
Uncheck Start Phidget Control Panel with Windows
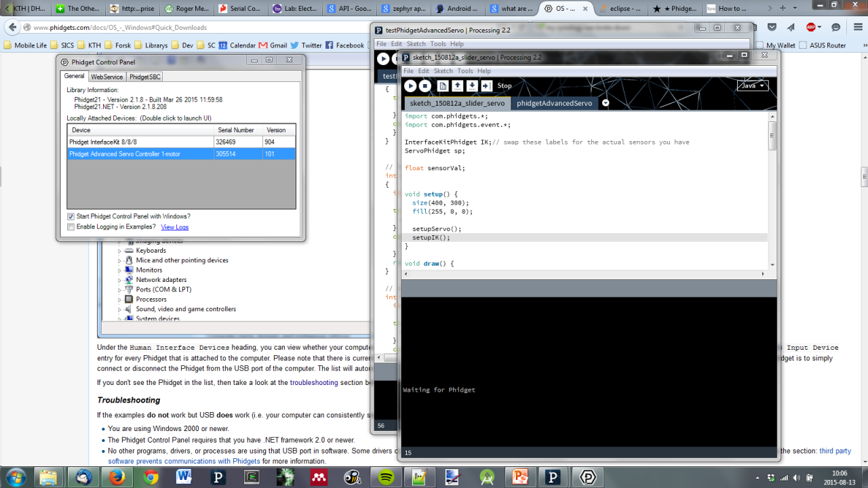71,217
